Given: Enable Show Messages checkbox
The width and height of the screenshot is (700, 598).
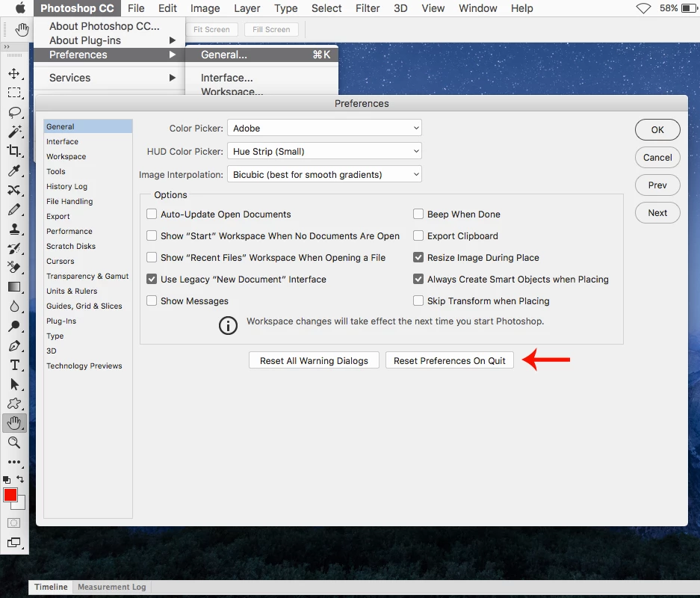Looking at the screenshot, I should [x=152, y=300].
